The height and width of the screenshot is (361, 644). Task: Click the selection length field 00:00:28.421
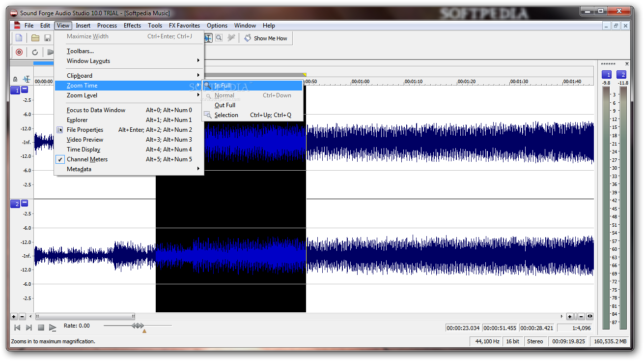(x=537, y=328)
